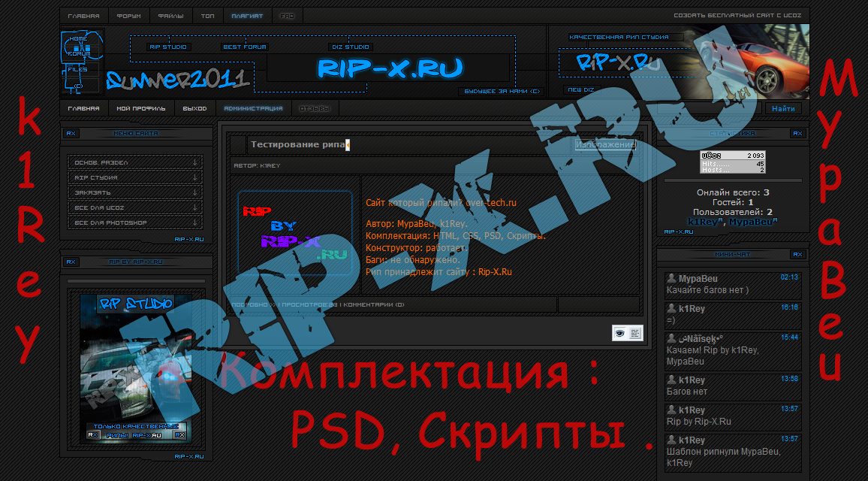Follow the RIP STUDIO header link
Viewport: 868px width, 481px height.
pos(168,47)
